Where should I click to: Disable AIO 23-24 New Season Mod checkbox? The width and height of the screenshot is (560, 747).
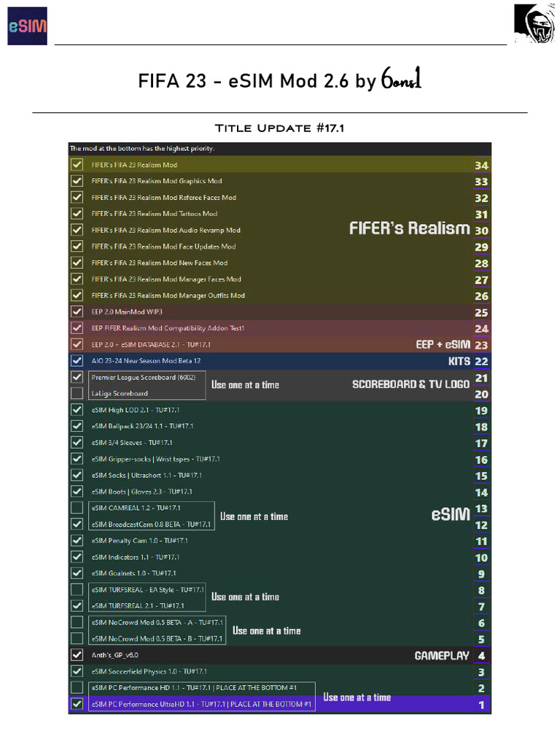click(x=77, y=360)
